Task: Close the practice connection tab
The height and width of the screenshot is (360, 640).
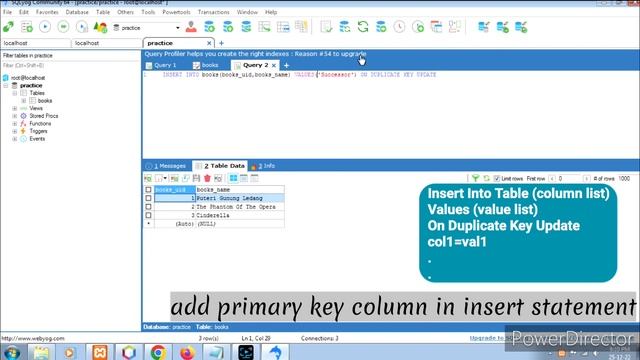Action: [209, 43]
